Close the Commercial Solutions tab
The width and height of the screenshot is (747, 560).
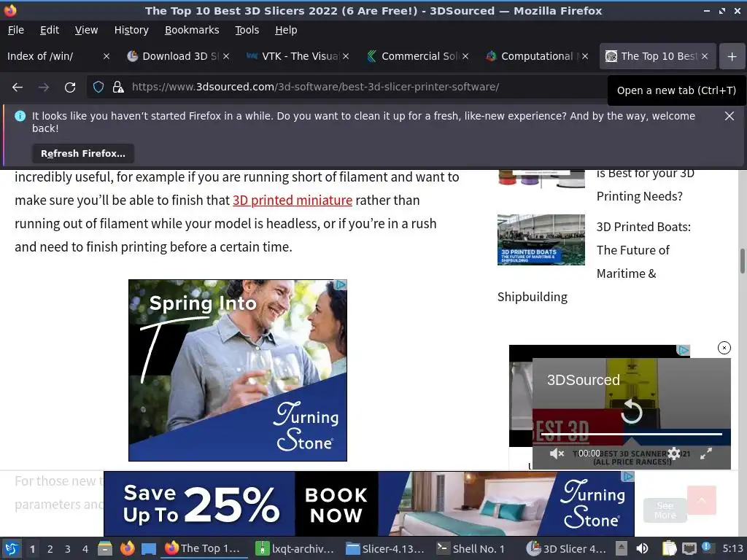pos(465,56)
